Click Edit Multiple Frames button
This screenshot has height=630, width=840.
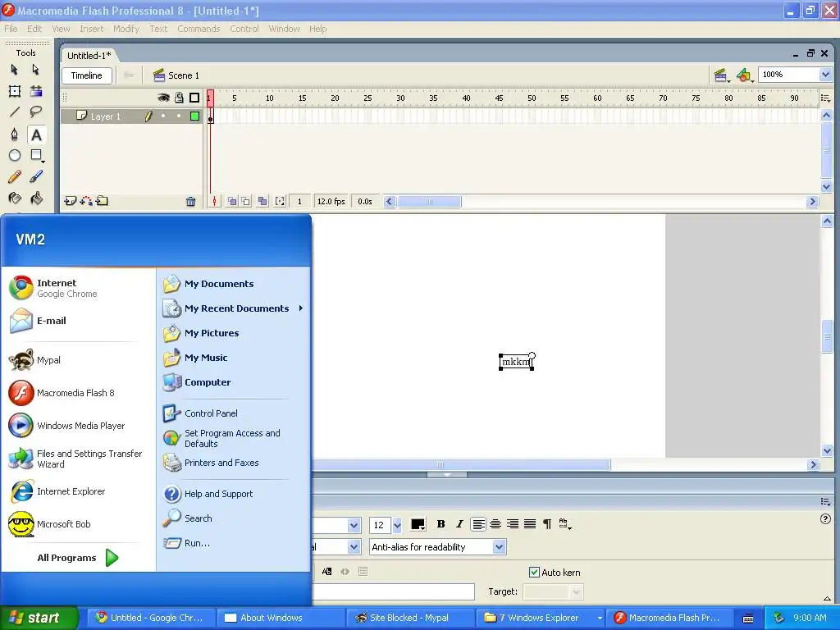click(262, 202)
